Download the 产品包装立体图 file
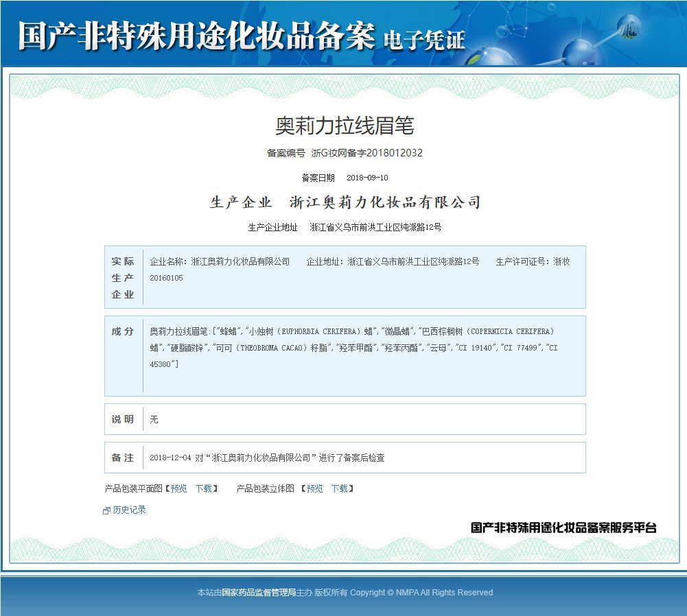This screenshot has height=616, width=687. [340, 488]
